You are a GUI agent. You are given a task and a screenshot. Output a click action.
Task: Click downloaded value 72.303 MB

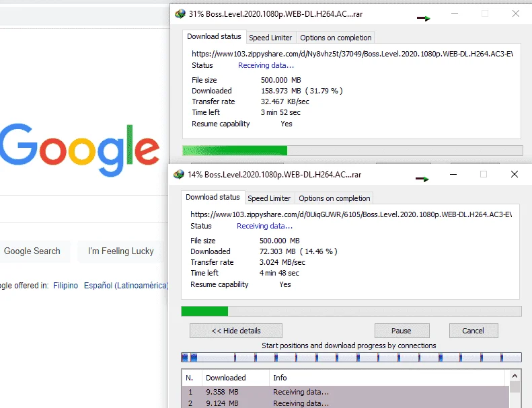point(278,251)
